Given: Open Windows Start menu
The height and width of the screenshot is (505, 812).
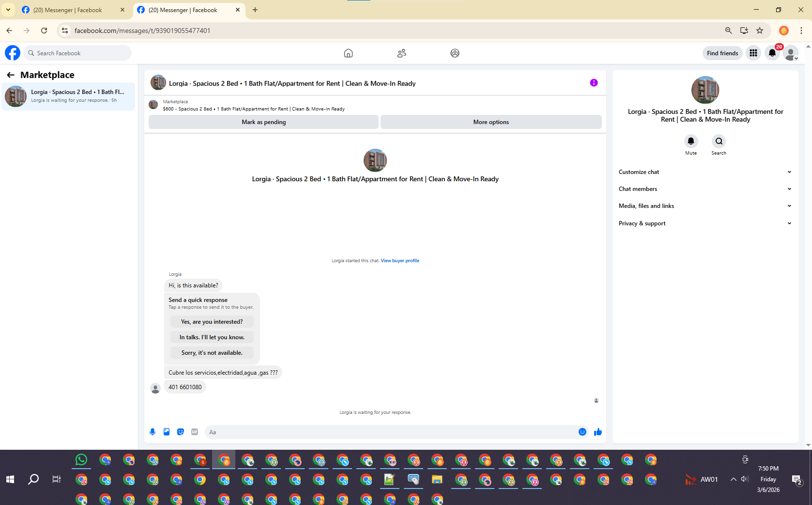Looking at the screenshot, I should click(10, 479).
